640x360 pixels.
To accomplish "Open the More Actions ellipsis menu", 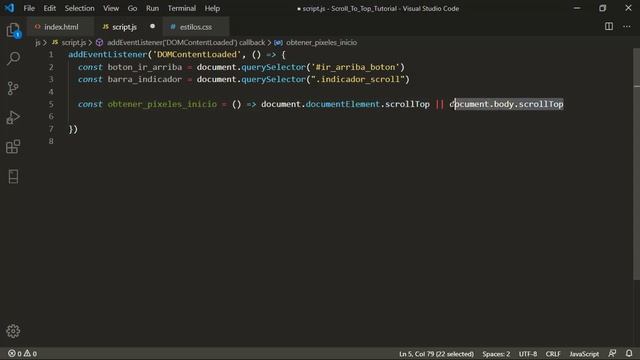I will 627,27.
